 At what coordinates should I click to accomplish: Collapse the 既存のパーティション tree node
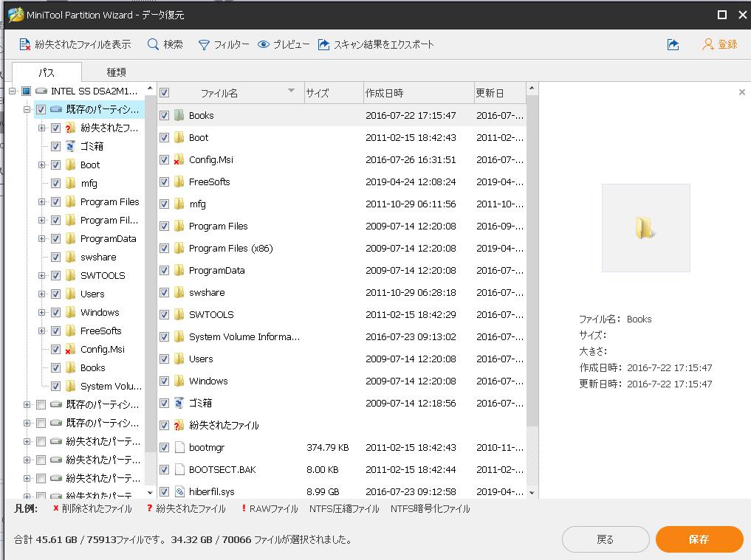click(x=26, y=109)
